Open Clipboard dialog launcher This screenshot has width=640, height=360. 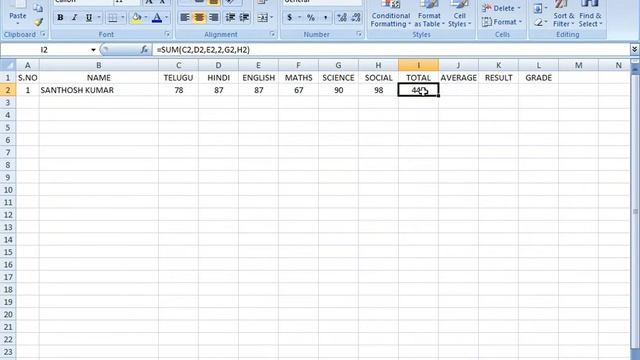tap(43, 34)
